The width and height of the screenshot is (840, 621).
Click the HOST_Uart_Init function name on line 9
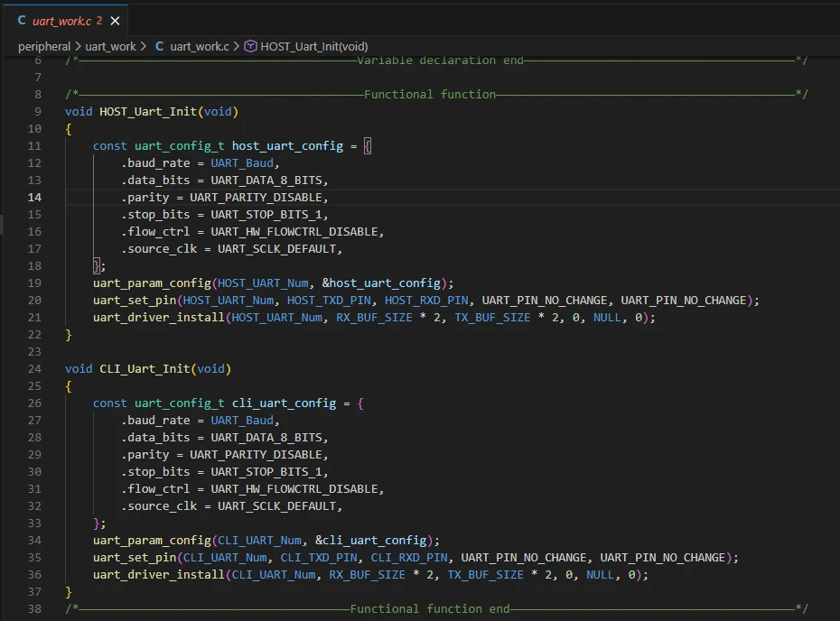(x=147, y=111)
